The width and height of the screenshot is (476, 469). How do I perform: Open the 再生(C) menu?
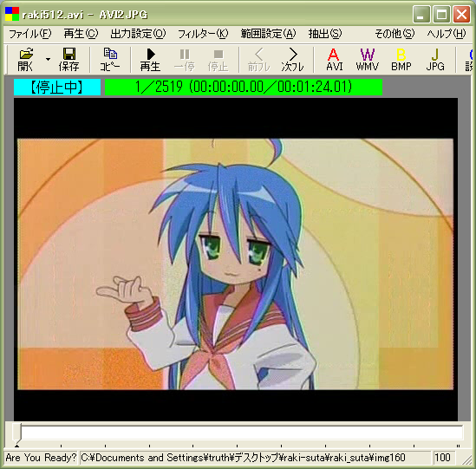[x=81, y=34]
